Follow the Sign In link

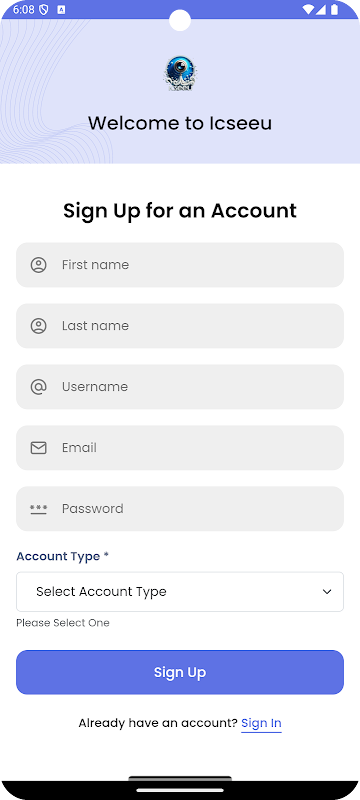pyautogui.click(x=261, y=723)
